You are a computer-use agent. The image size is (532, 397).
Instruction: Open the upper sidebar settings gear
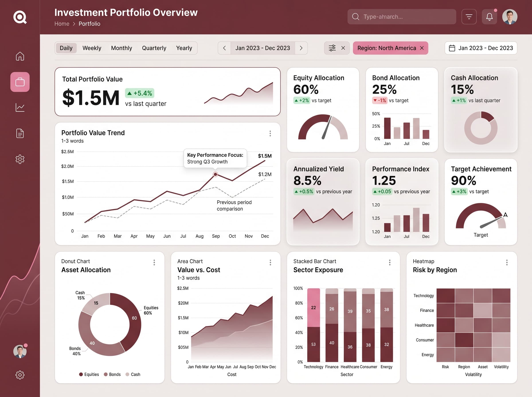tap(20, 159)
